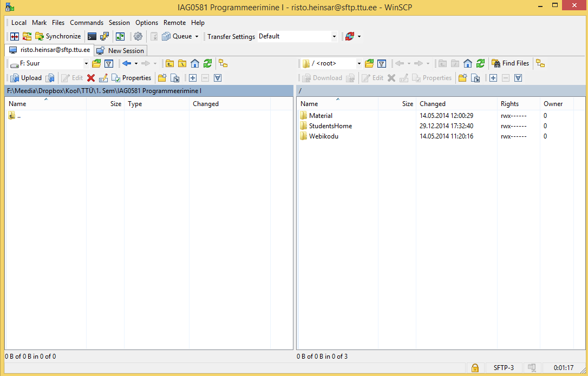
Task: Click the local Delete red X icon
Action: (91, 77)
